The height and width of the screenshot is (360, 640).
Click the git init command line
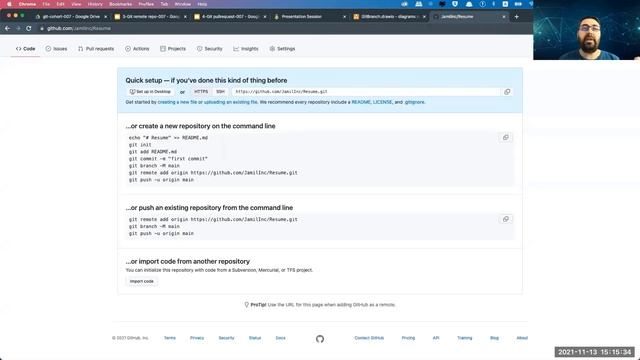(140, 144)
